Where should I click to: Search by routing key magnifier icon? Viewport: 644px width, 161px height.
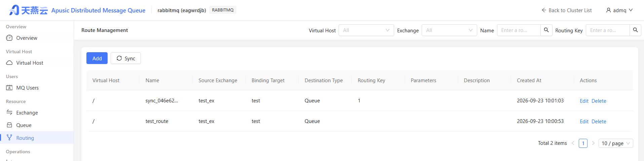pyautogui.click(x=635, y=30)
